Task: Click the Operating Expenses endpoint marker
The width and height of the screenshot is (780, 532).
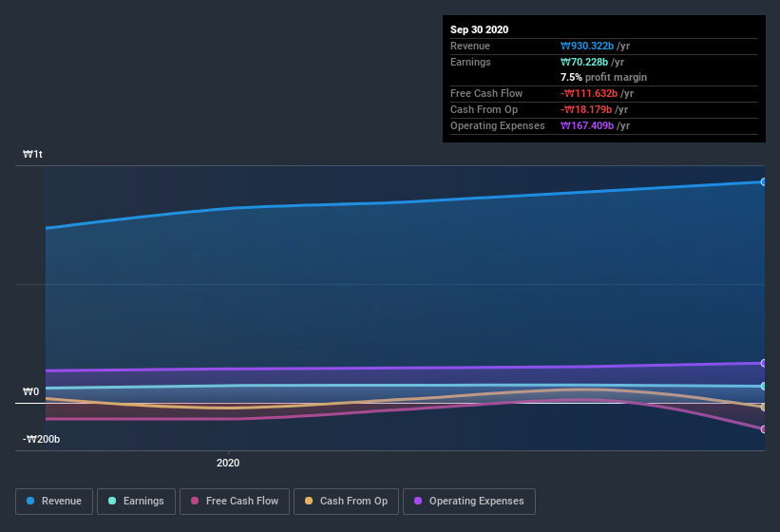Action: click(763, 363)
